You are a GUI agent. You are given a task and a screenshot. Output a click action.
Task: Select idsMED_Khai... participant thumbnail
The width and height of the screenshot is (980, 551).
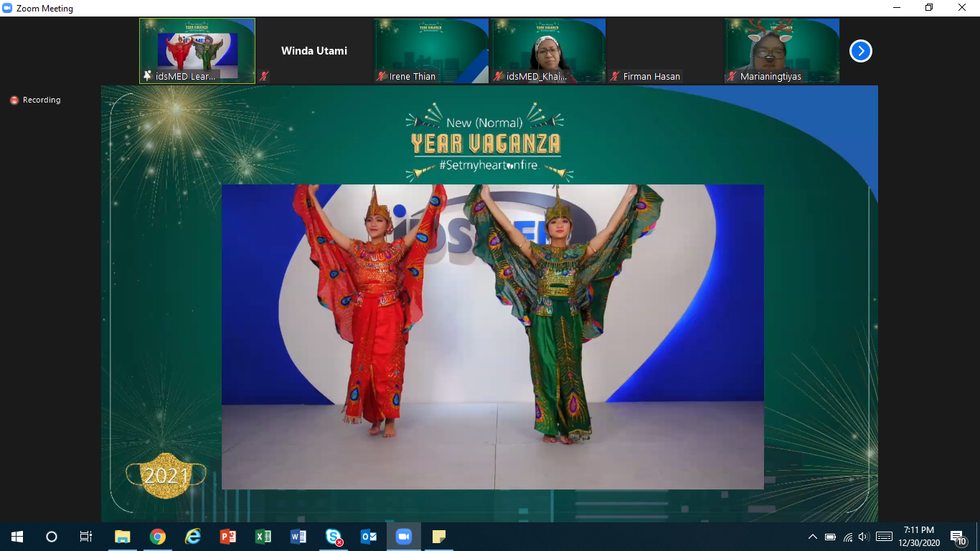548,51
